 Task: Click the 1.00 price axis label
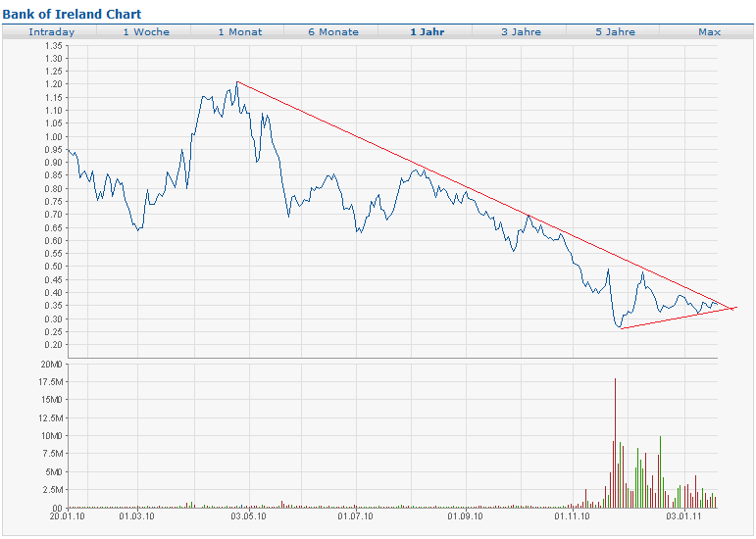click(x=54, y=137)
